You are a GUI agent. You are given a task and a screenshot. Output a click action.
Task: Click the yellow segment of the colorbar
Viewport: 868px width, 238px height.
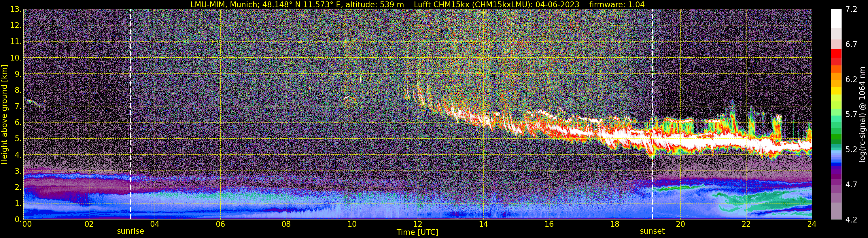836,91
